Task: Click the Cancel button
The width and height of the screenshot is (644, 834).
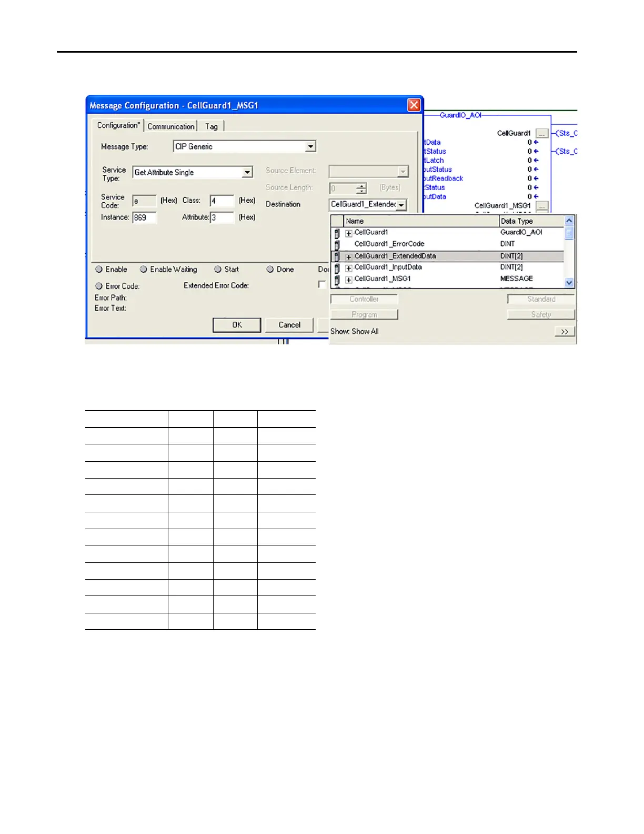Action: 289,325
